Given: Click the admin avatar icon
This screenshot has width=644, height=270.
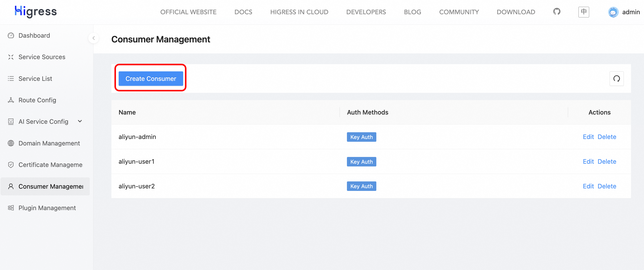Looking at the screenshot, I should (613, 12).
